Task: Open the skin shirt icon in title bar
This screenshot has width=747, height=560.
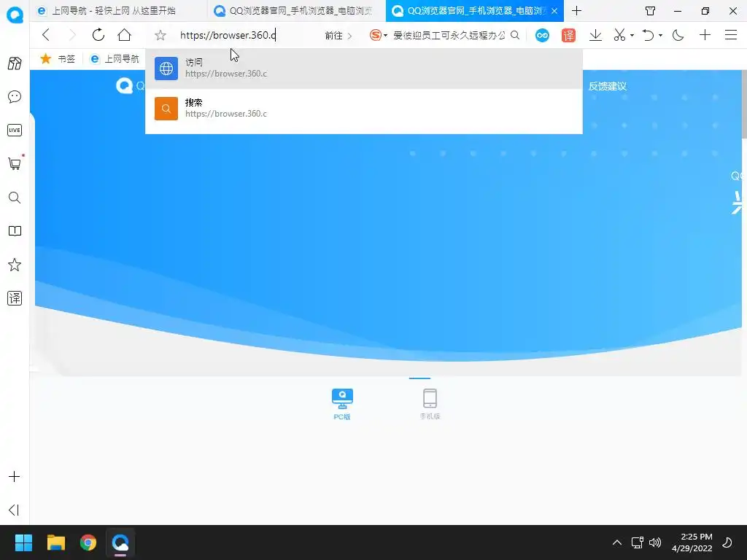Action: point(650,10)
